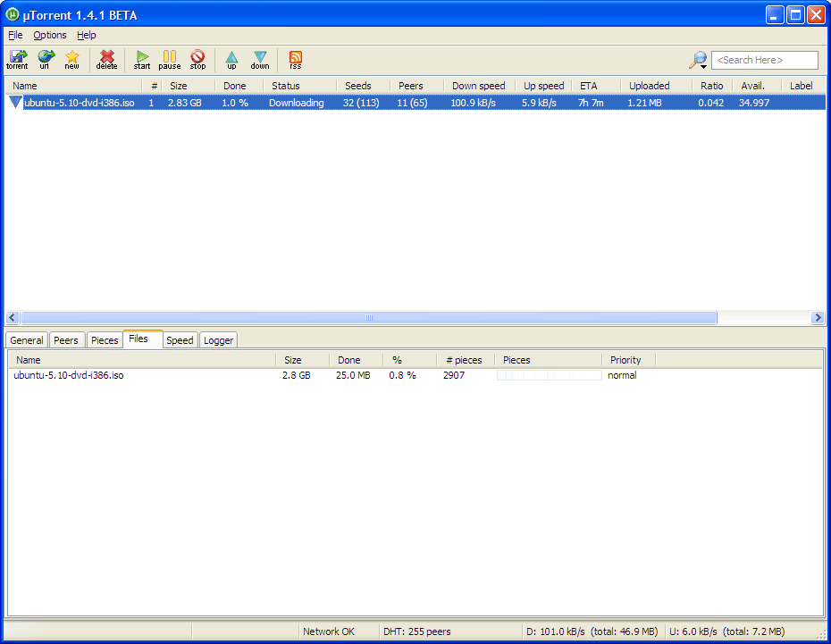Move torrent up the queue
The height and width of the screenshot is (644, 831).
click(231, 59)
